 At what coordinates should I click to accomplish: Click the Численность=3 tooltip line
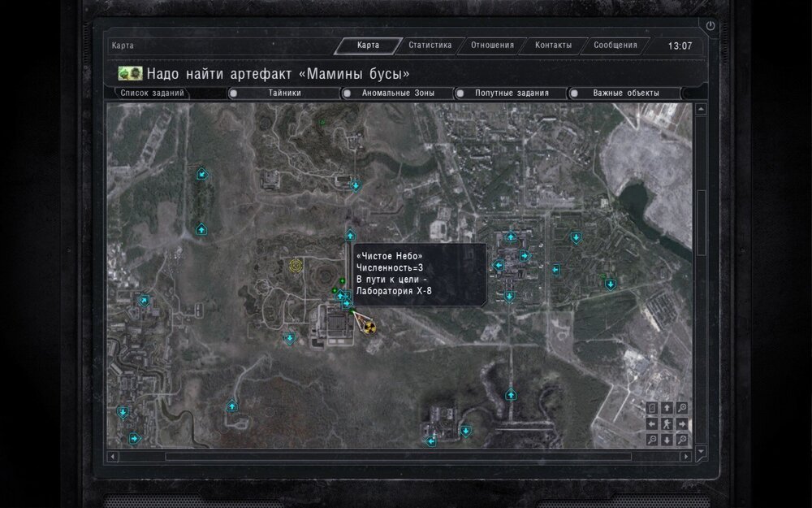click(390, 267)
